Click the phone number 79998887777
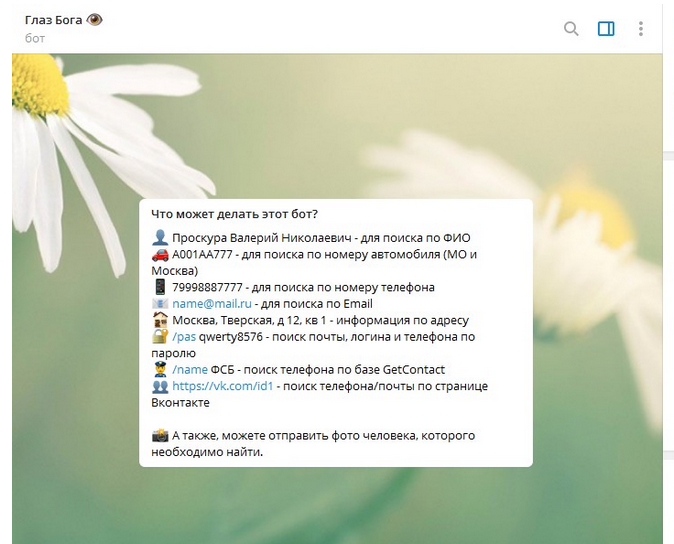674x544 pixels. pos(207,287)
